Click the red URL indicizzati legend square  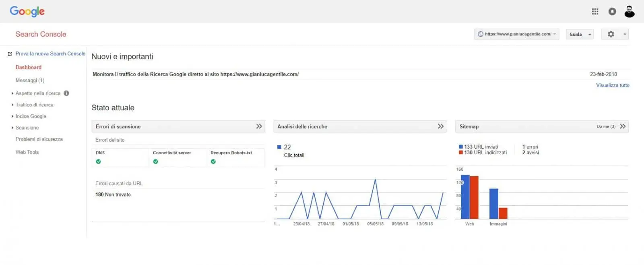coord(461,153)
